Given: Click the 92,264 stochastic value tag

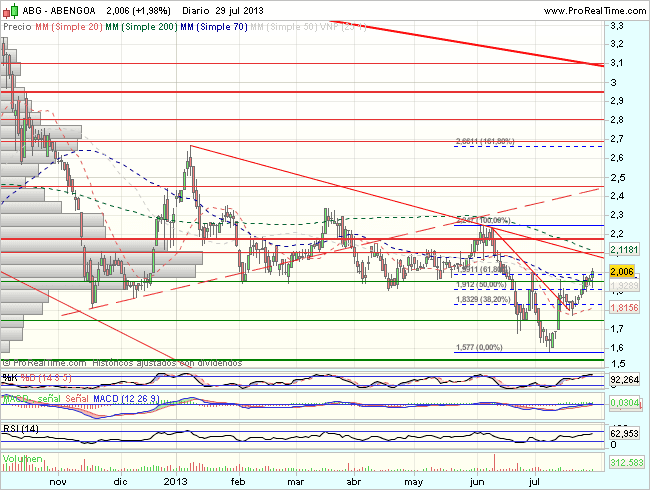Looking at the screenshot, I should [624, 379].
